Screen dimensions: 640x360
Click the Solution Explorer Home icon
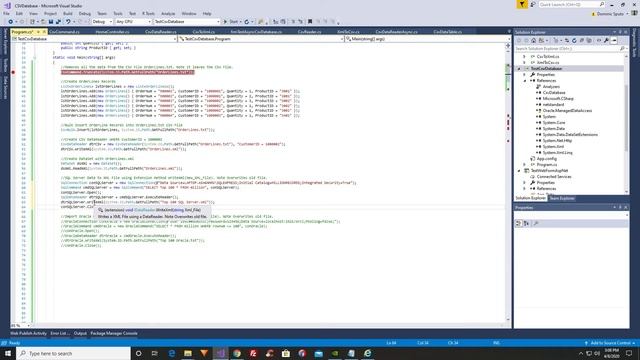[533, 40]
